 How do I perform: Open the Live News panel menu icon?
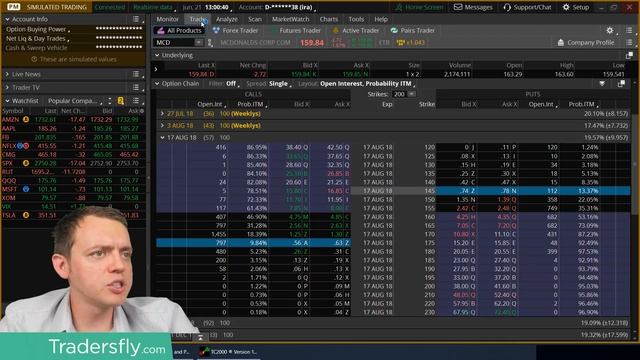pos(136,74)
